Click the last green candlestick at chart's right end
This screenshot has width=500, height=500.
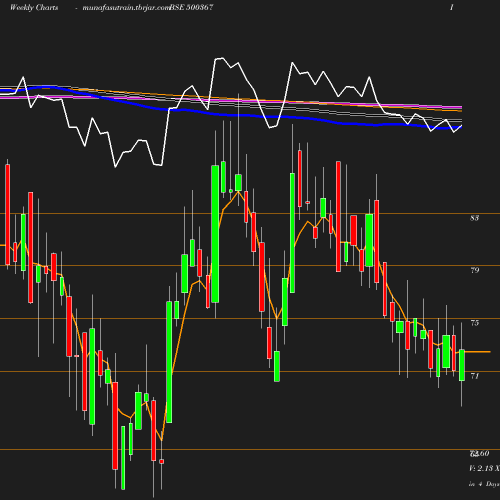click(462, 365)
